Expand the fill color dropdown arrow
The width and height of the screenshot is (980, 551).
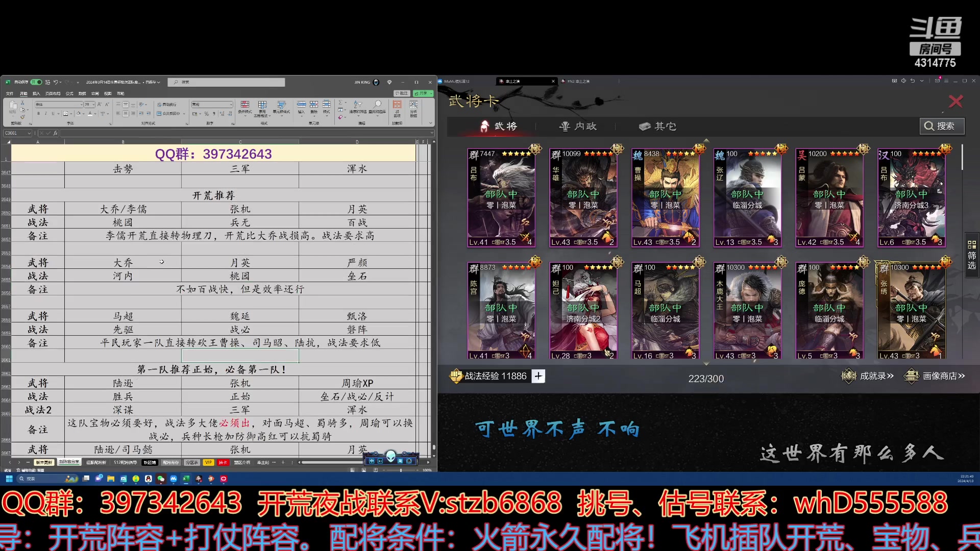point(83,114)
